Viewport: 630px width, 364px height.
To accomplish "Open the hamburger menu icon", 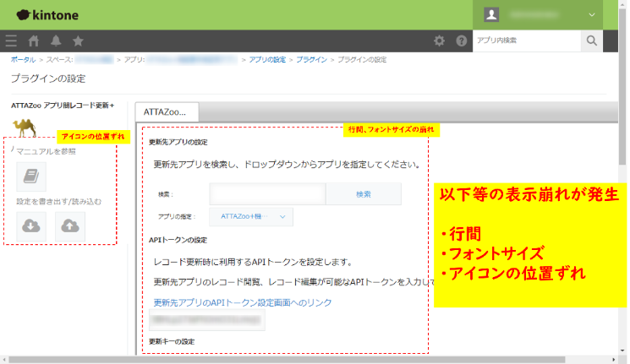I will [11, 41].
